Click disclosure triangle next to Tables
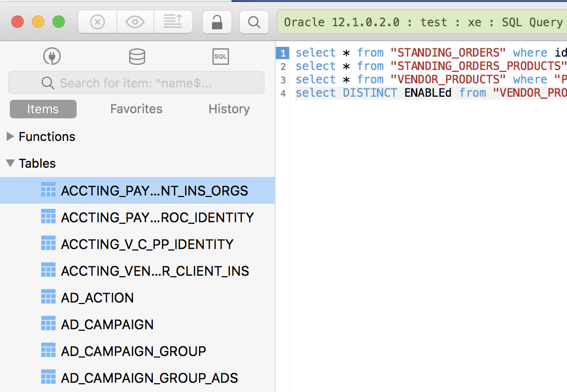 coord(10,163)
